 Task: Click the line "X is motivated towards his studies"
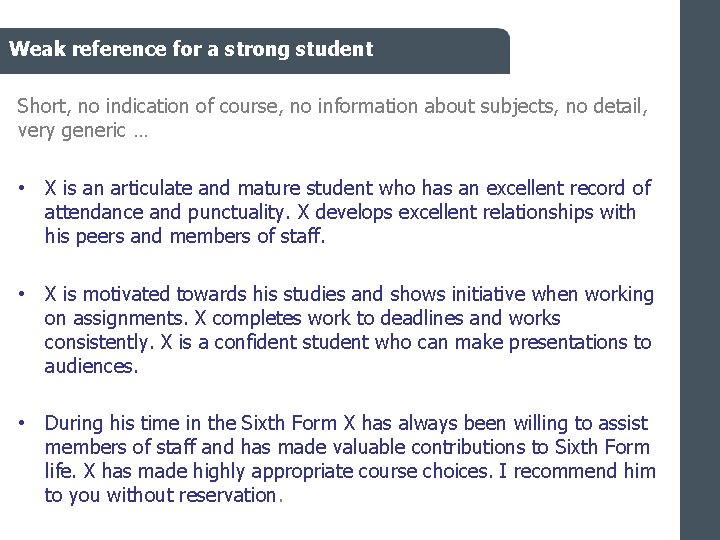(349, 294)
